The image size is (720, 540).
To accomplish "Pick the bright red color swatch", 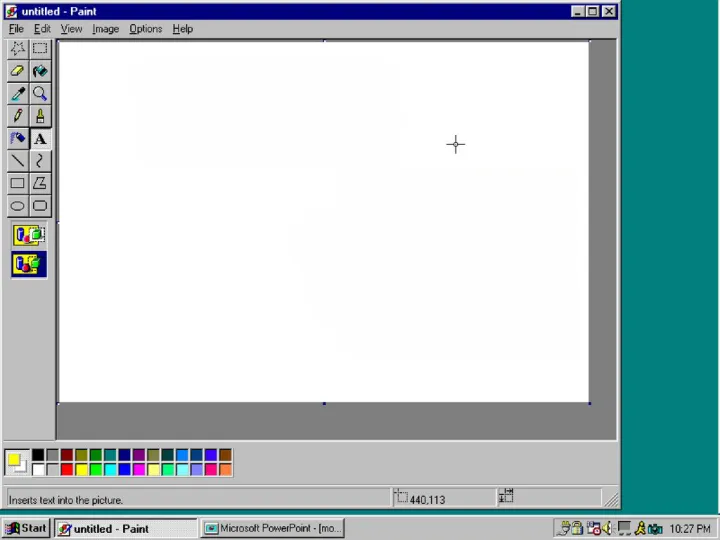I will tap(67, 469).
